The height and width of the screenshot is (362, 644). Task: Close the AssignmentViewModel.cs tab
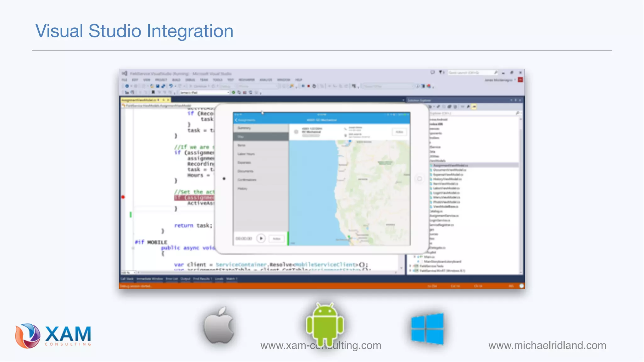[x=168, y=100]
